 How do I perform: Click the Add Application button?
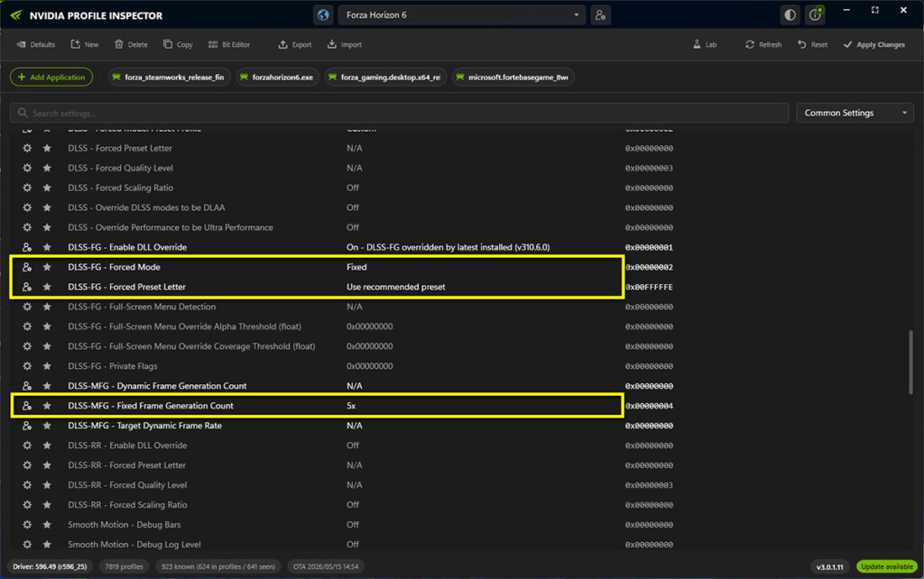[x=51, y=78]
